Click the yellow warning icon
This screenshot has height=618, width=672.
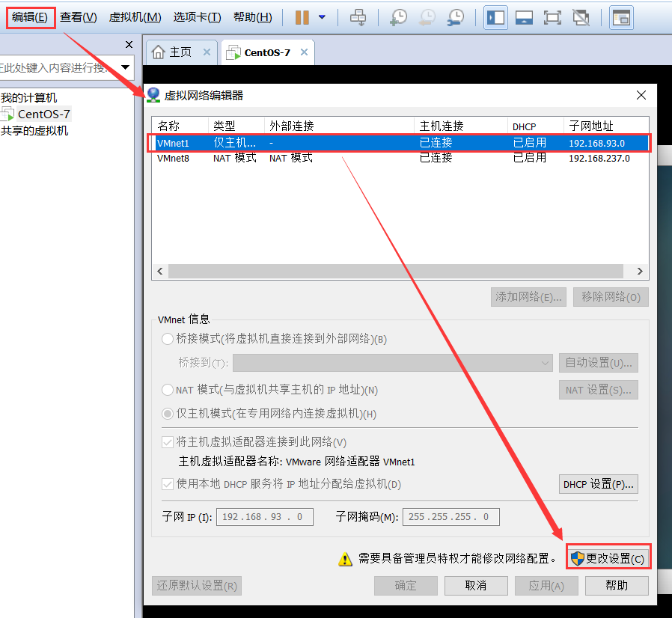(345, 559)
